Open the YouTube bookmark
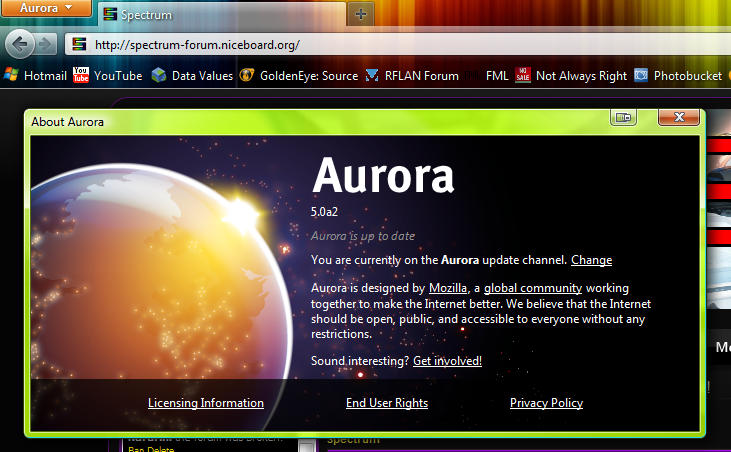The image size is (731, 452). coord(108,75)
